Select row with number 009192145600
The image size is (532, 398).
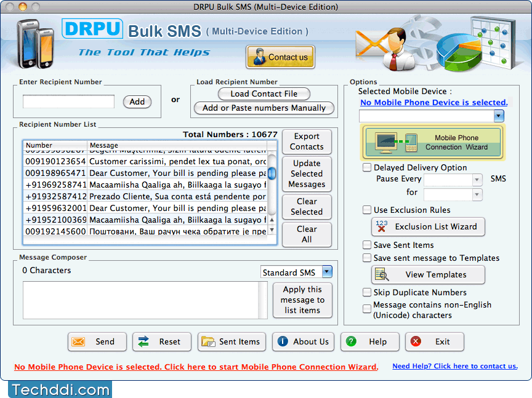pos(146,231)
